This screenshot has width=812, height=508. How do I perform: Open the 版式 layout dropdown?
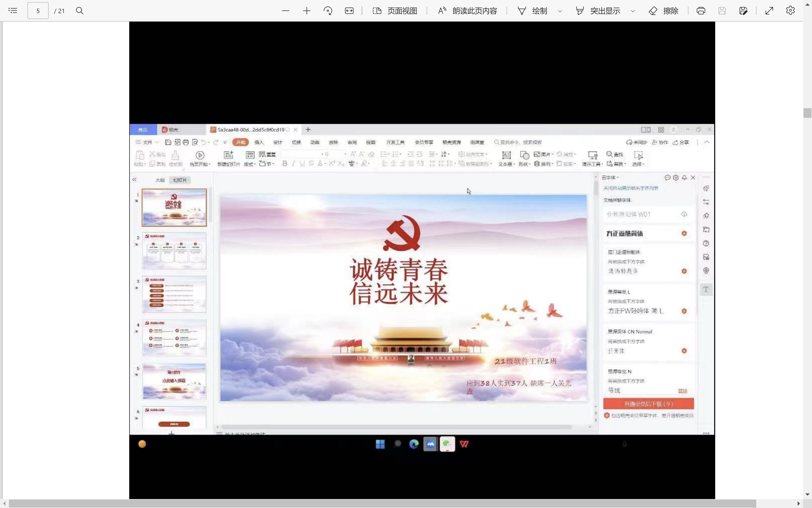click(x=250, y=159)
